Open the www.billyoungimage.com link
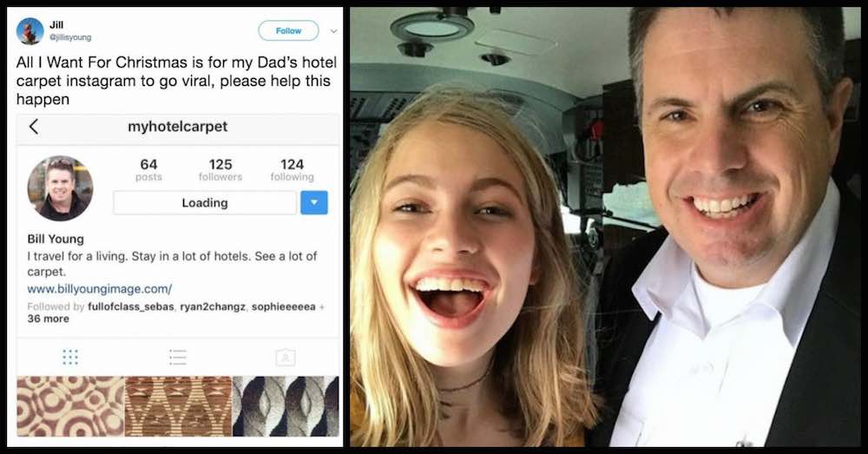868x454 pixels. [x=100, y=289]
